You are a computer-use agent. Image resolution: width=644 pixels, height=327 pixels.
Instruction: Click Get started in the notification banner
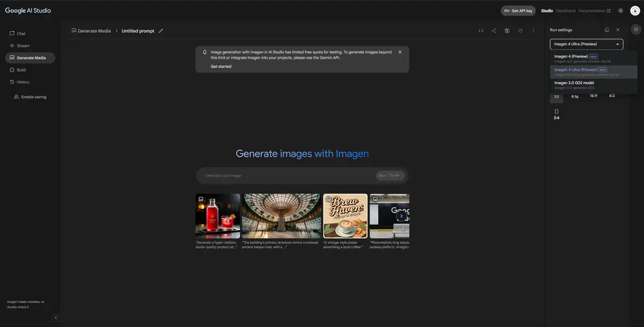coord(221,66)
